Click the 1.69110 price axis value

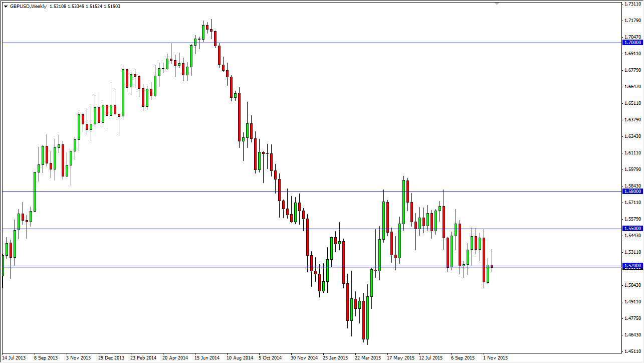point(633,53)
